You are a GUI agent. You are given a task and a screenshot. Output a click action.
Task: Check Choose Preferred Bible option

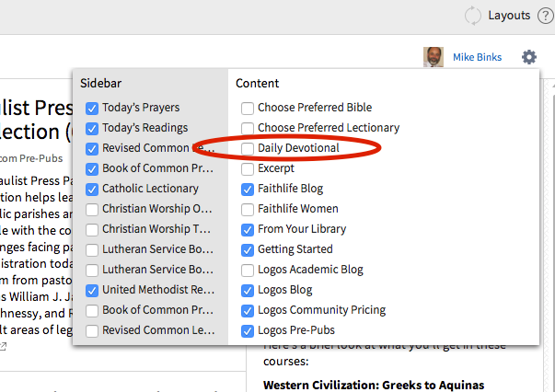pos(248,109)
